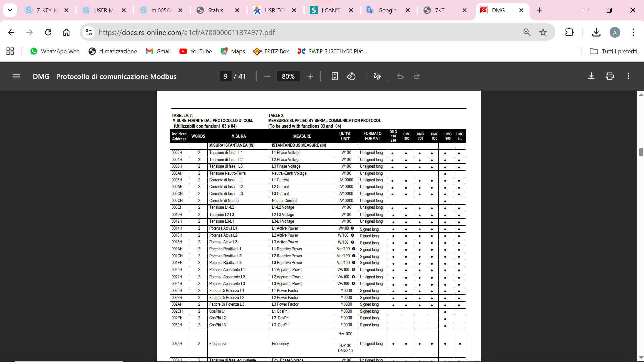Click the PDF zoom out button
644x362 pixels.
(267, 76)
